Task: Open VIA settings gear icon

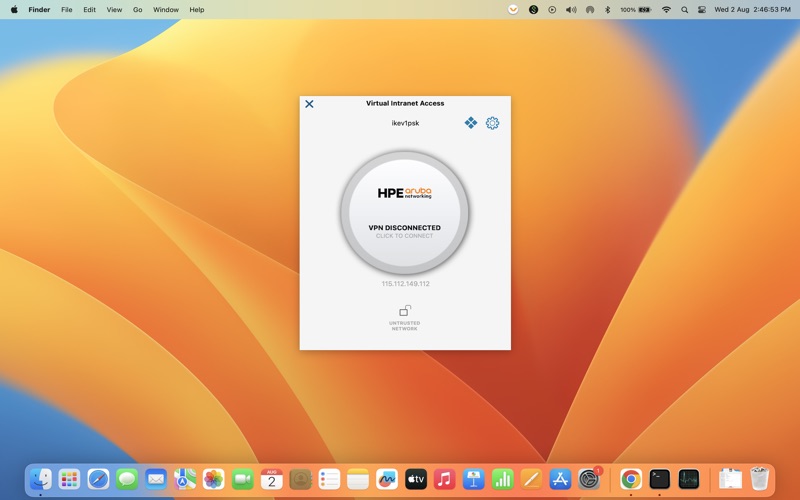Action: pyautogui.click(x=492, y=123)
